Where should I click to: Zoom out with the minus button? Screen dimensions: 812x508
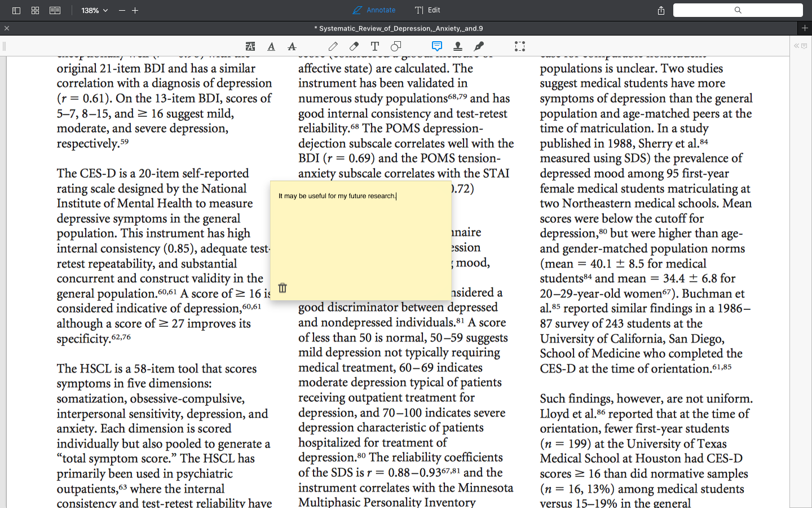[x=122, y=10]
